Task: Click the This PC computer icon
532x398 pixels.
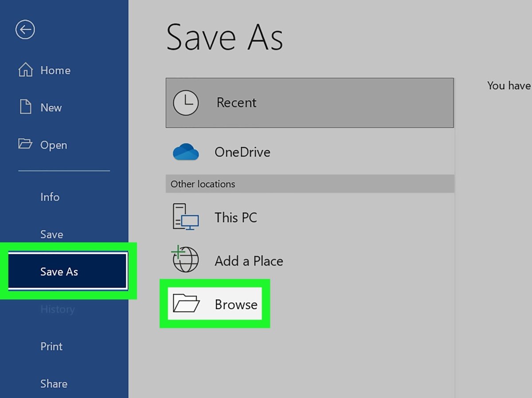Action: (x=186, y=217)
